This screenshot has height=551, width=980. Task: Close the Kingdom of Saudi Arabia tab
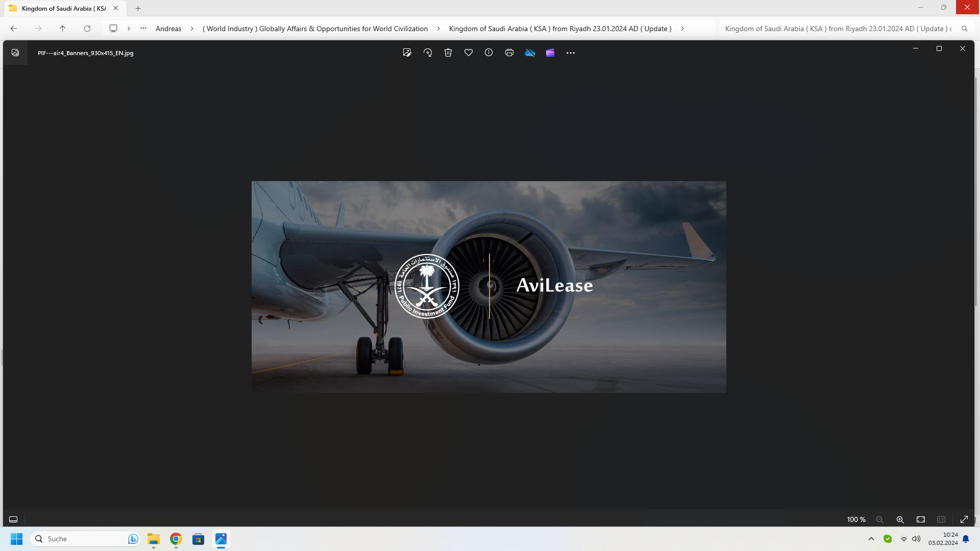click(x=116, y=8)
